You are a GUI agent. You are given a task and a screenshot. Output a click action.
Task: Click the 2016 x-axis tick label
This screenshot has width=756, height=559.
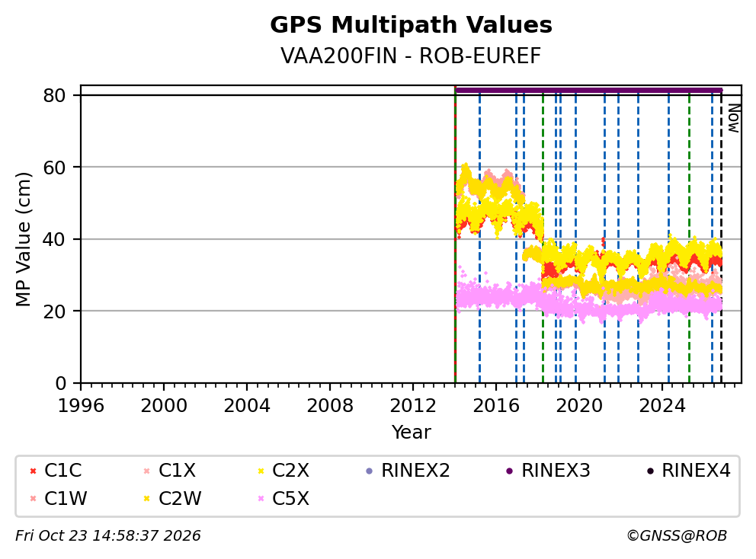click(x=496, y=406)
